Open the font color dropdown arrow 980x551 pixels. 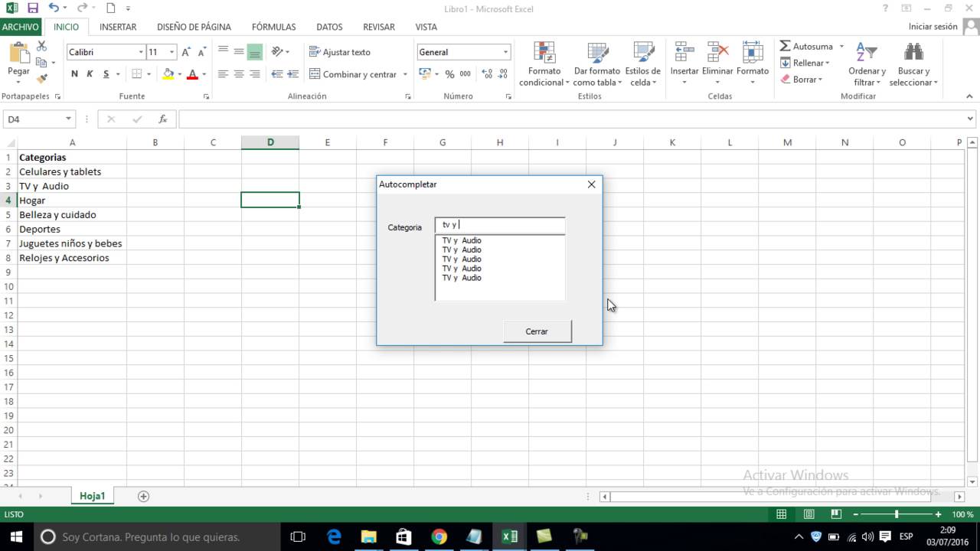[204, 74]
